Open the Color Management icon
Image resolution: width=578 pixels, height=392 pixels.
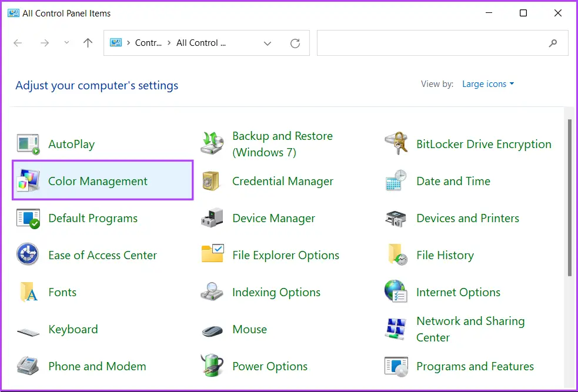point(28,181)
